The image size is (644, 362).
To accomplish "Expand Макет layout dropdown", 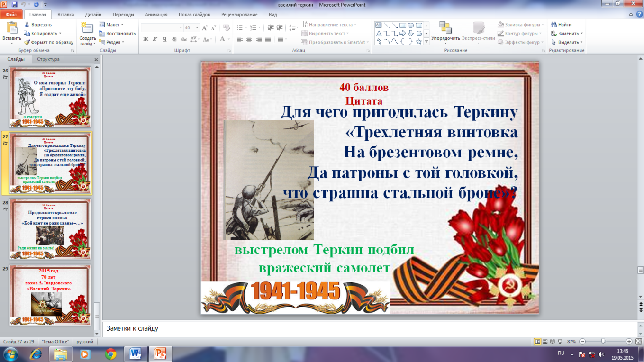I will [x=122, y=25].
